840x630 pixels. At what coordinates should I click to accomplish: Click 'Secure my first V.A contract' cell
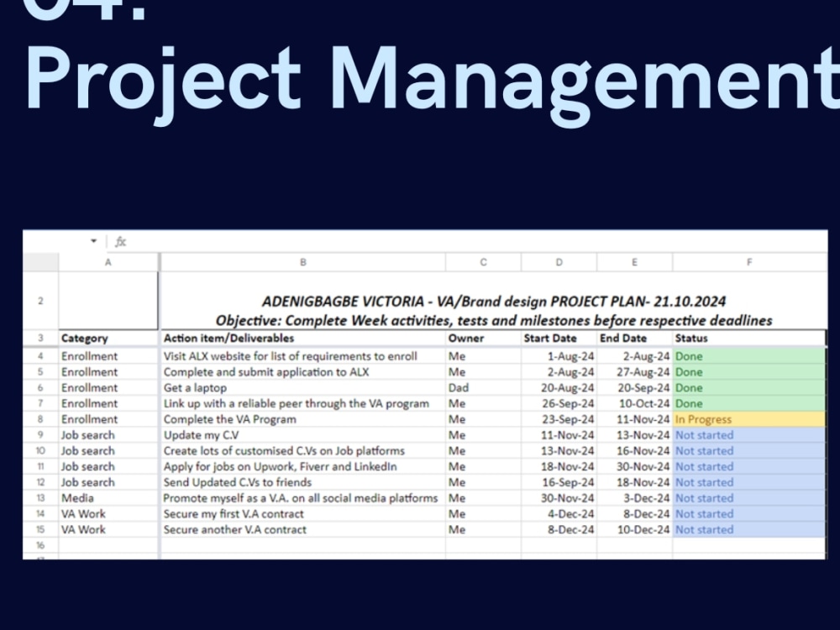[302, 514]
